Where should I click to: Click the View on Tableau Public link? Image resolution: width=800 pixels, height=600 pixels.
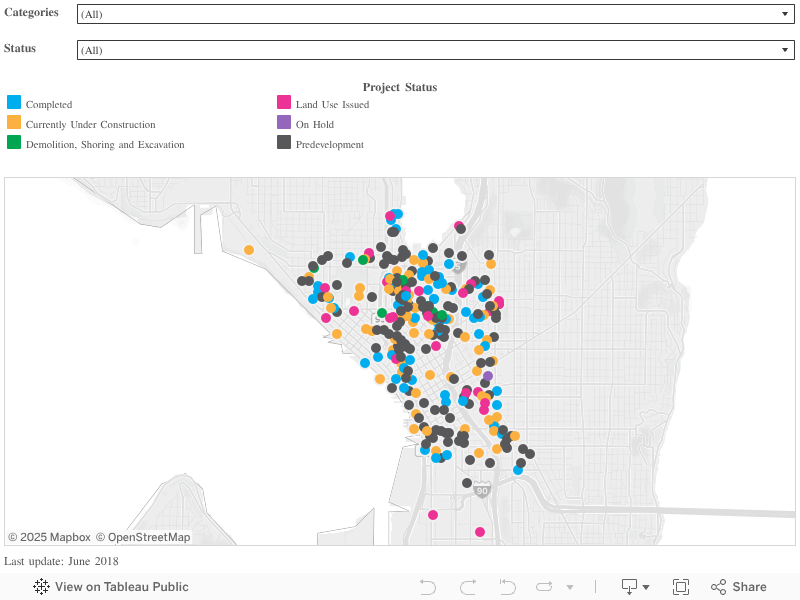pyautogui.click(x=122, y=587)
